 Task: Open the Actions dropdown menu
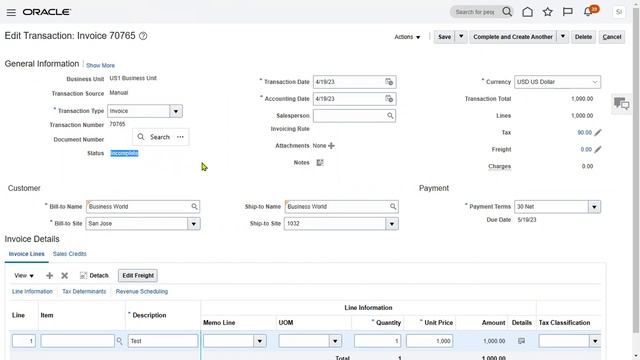click(407, 37)
